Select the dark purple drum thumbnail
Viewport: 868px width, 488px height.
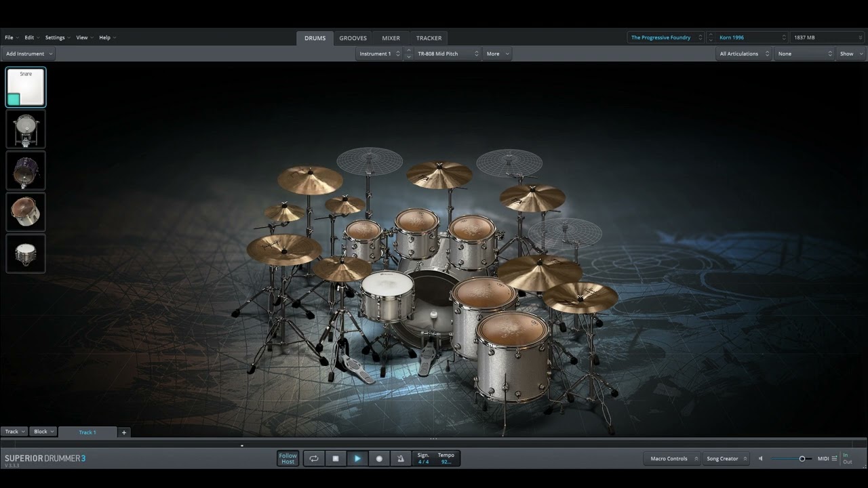(x=26, y=171)
